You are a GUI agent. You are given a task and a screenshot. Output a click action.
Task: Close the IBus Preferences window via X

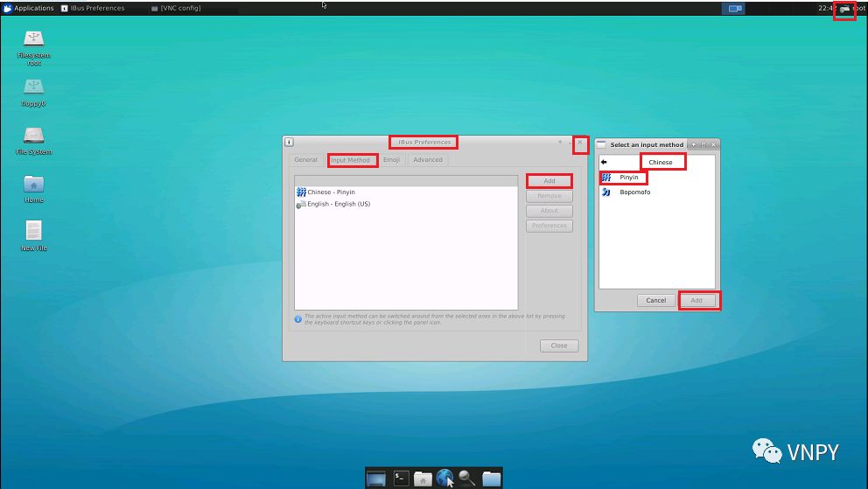[x=580, y=143]
